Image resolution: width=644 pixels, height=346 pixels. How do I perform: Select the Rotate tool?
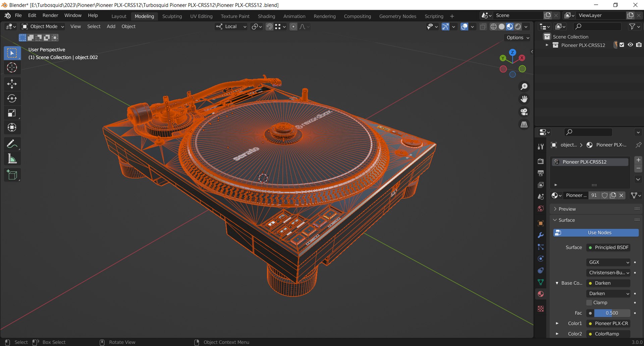click(12, 98)
